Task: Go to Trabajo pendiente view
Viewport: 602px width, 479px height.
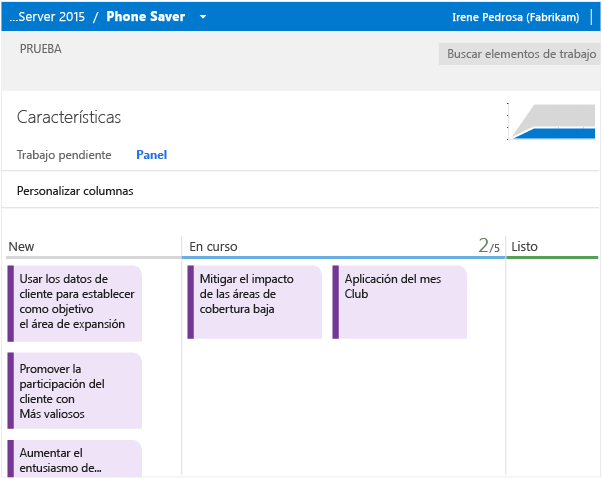Action: [64, 155]
